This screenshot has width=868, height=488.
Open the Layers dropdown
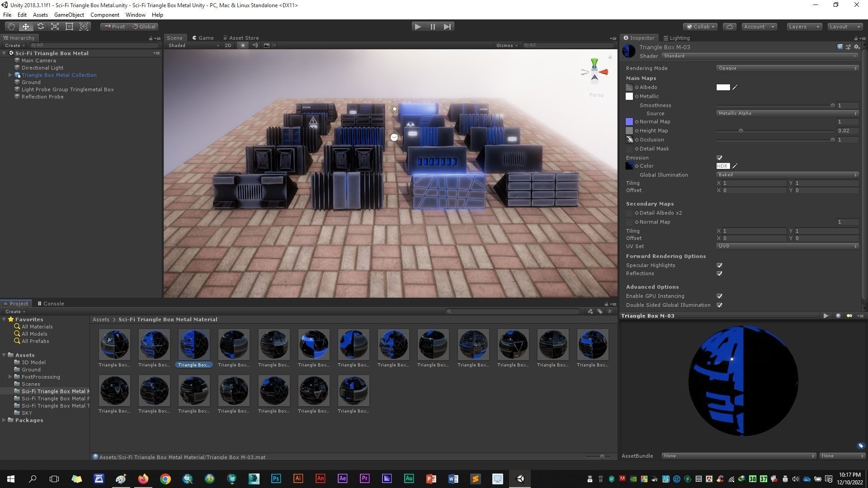pos(804,27)
